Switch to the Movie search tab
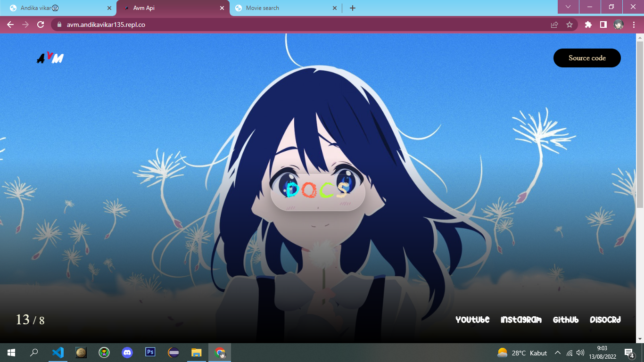644x362 pixels. [283, 8]
